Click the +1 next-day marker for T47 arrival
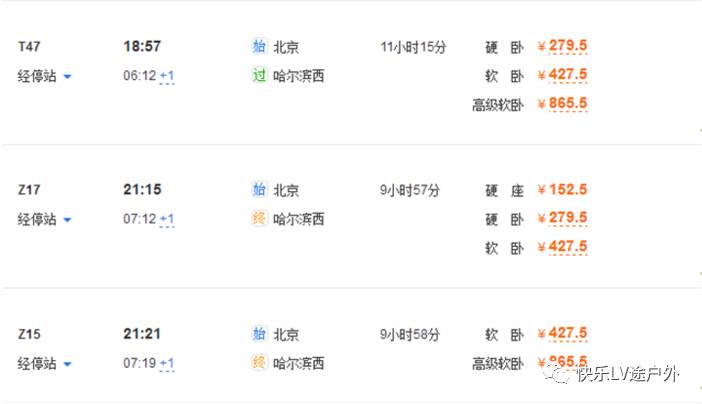Screen dimensions: 702x404 click(167, 76)
